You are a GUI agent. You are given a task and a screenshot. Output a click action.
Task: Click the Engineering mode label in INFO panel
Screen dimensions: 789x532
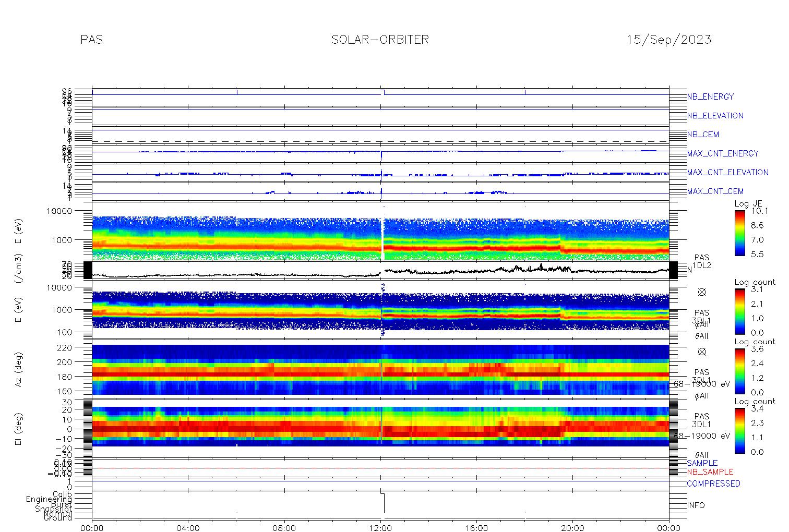49,499
